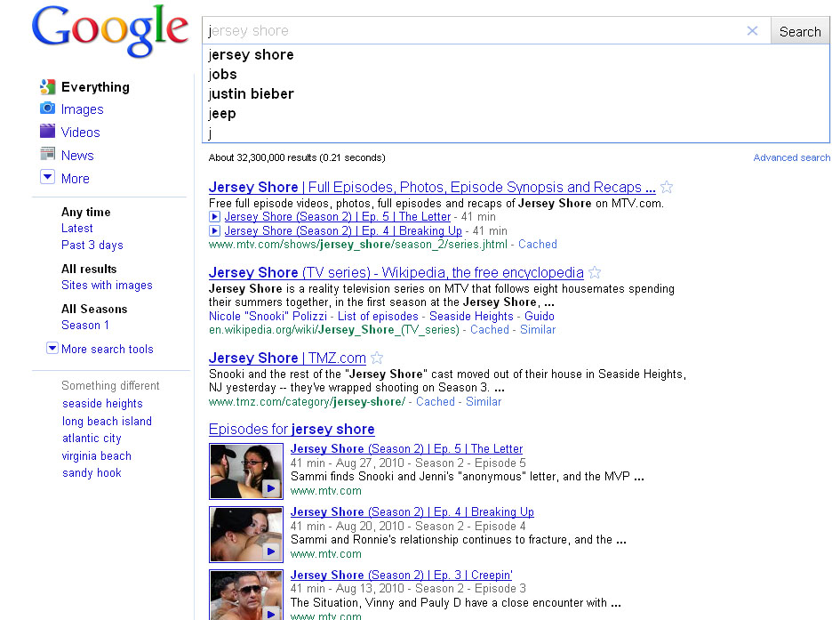Open the Ep. 3 Creepin' title
This screenshot has width=840, height=620.
[x=401, y=575]
